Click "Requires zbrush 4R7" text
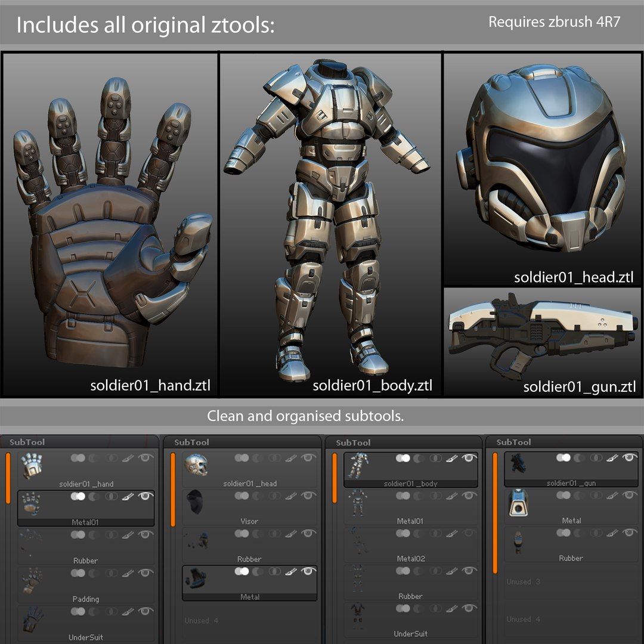 point(554,22)
